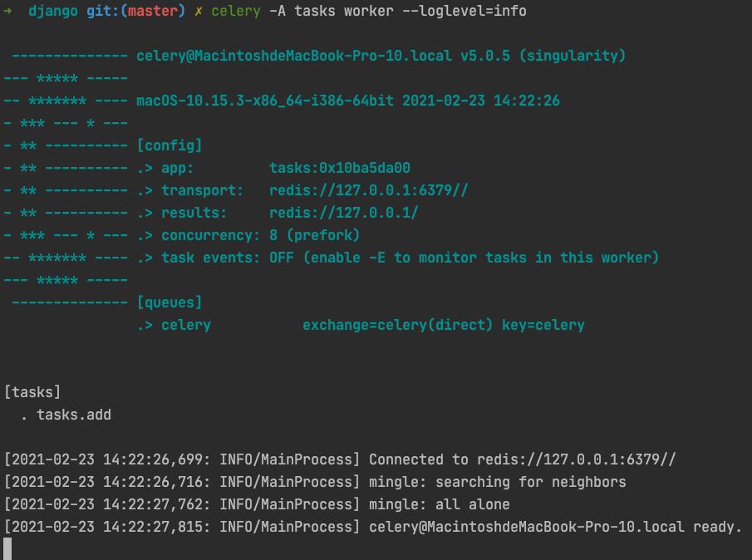Viewport: 752px width, 560px height.
Task: Click 'exchange=celery(direct)' queue text
Action: 397,325
